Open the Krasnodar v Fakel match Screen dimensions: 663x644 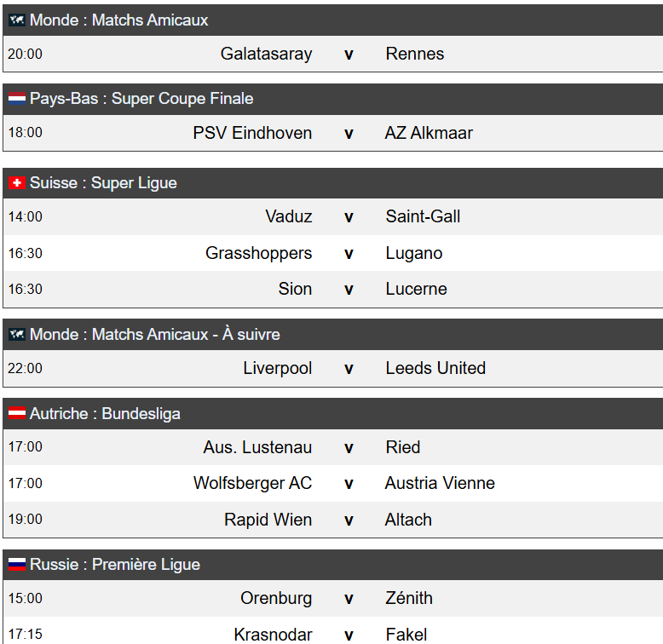332,632
